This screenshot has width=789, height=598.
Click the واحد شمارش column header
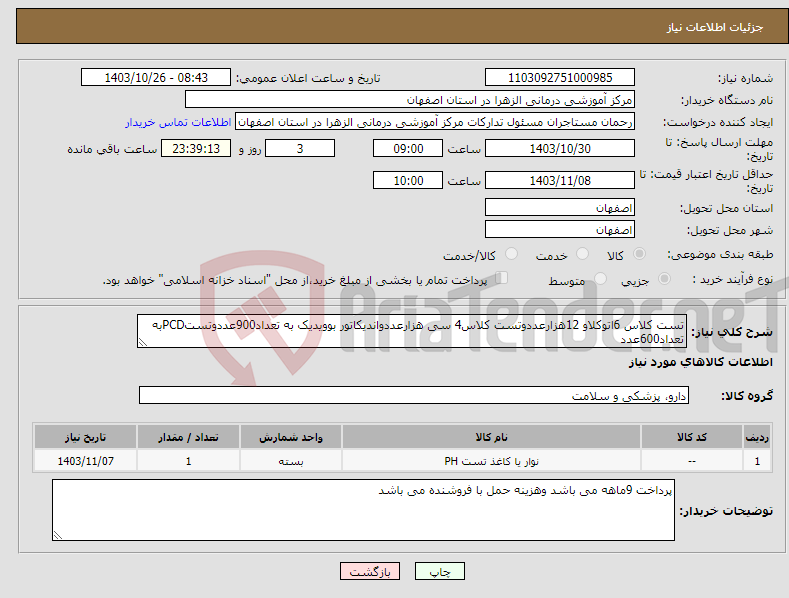click(x=291, y=437)
